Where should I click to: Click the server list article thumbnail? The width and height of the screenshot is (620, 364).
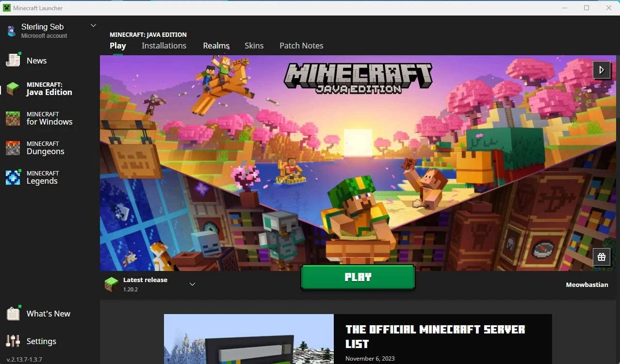click(249, 339)
